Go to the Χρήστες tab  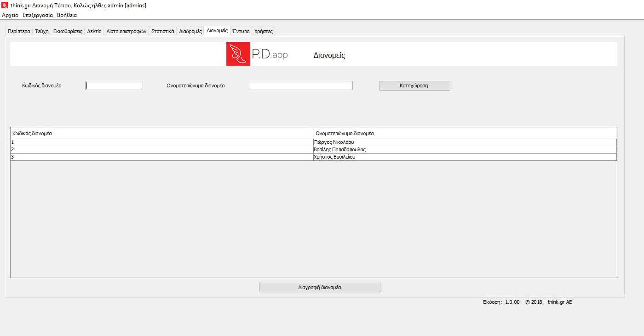pyautogui.click(x=264, y=32)
